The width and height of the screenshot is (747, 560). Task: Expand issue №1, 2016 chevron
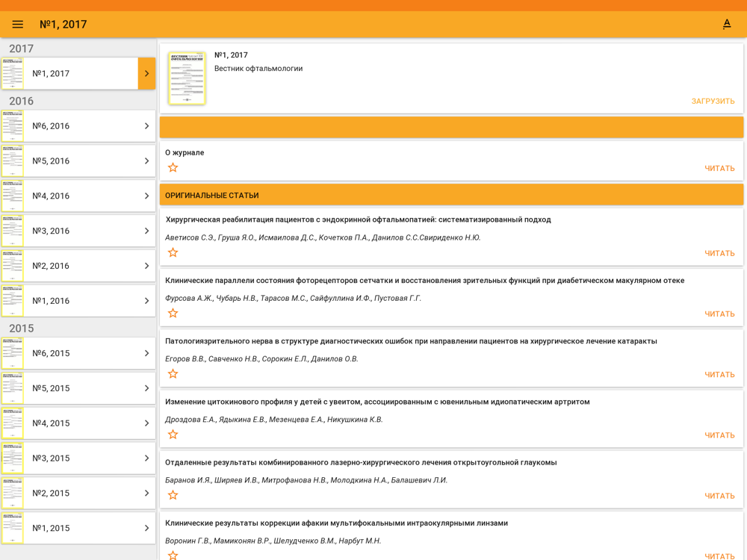146,300
